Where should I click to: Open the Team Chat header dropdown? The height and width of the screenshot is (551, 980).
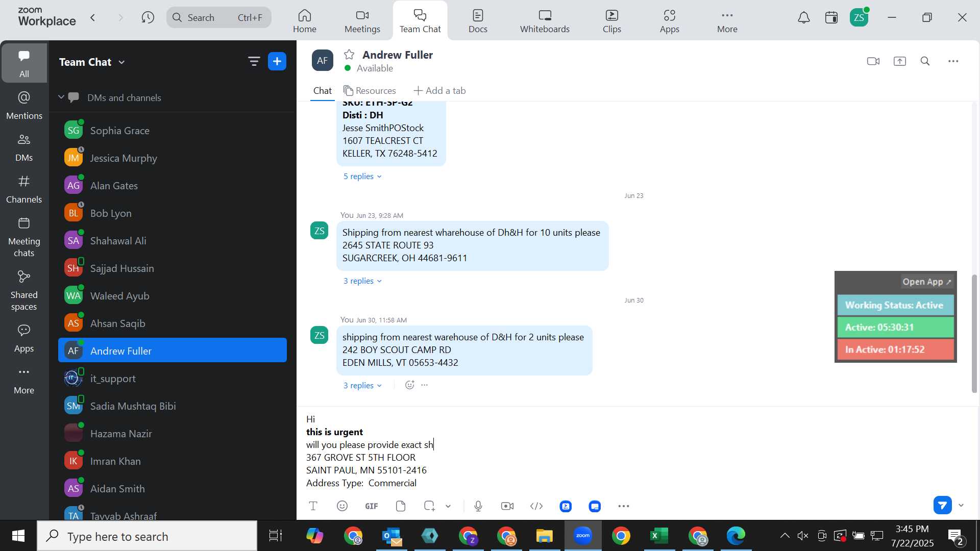(92, 62)
